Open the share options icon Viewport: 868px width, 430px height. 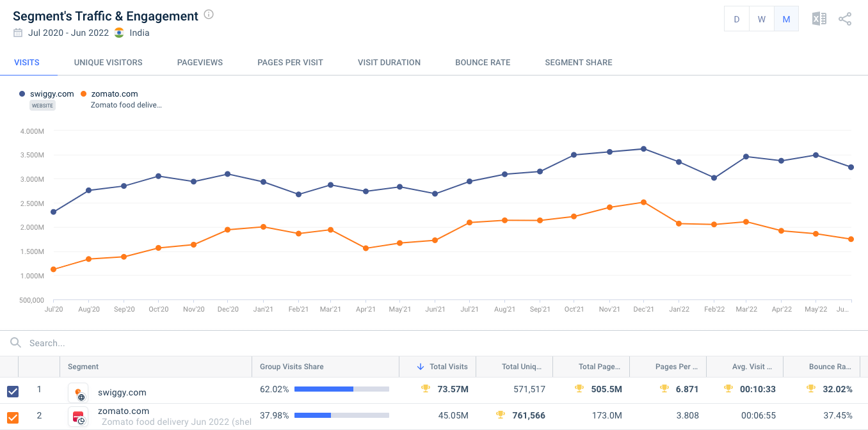(845, 19)
